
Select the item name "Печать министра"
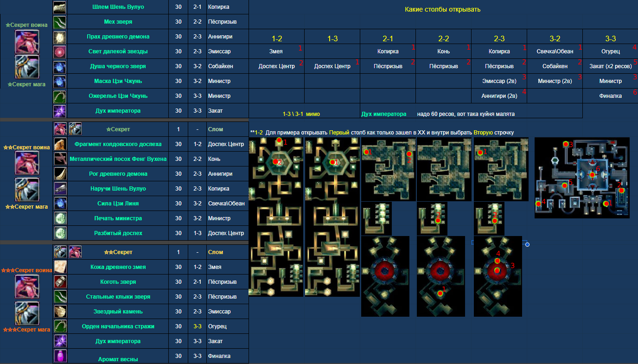(x=118, y=218)
